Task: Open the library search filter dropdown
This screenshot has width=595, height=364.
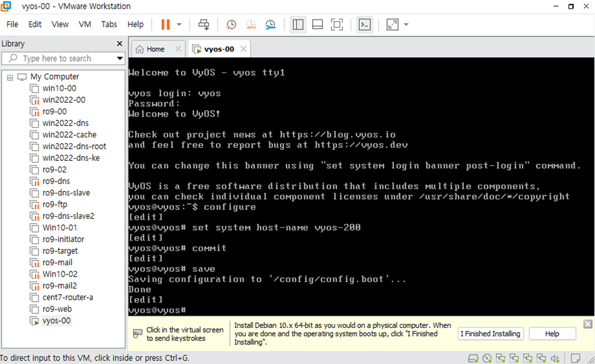Action: pyautogui.click(x=120, y=58)
